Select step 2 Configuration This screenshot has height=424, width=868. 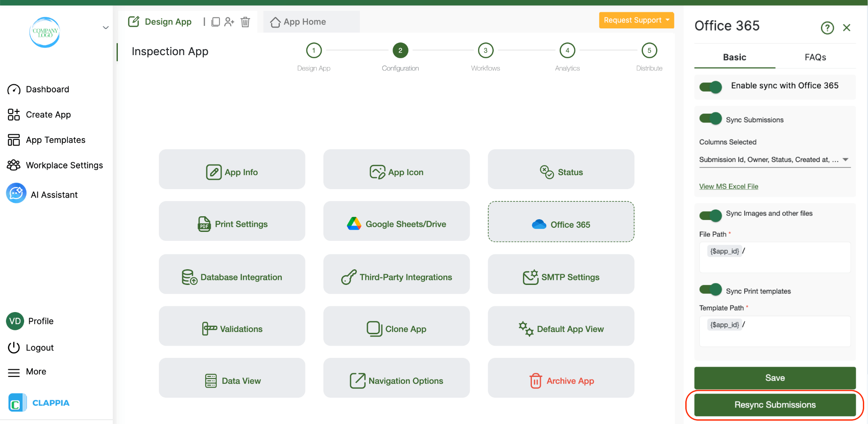400,50
